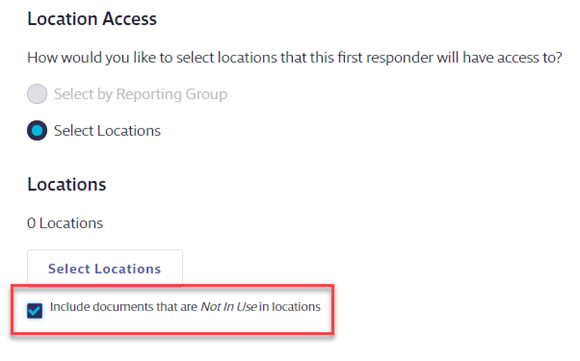Click the 'Location Access' heading
Screen dimensions: 580x361
click(x=92, y=19)
